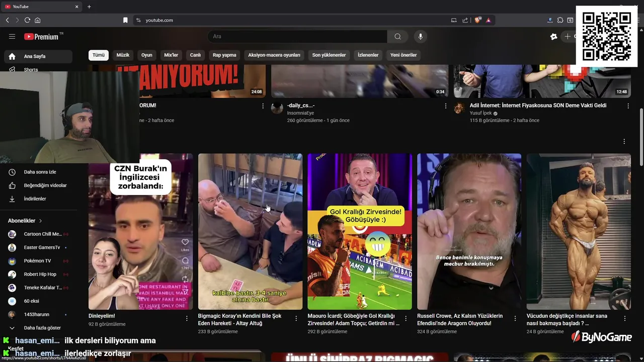Go to the browser home page
644x362 pixels.
[37, 20]
